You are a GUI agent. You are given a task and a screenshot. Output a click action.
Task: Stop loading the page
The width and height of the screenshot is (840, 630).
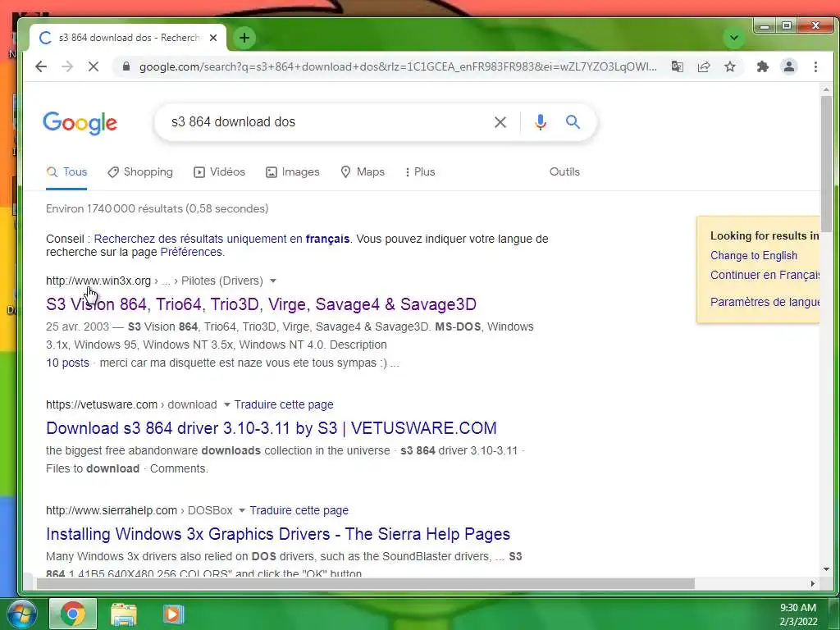[x=94, y=67]
